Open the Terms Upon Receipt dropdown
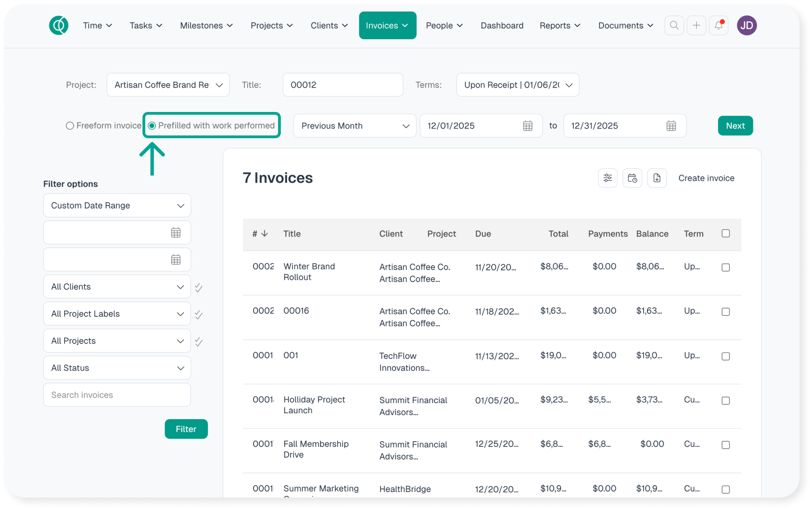 [x=517, y=85]
